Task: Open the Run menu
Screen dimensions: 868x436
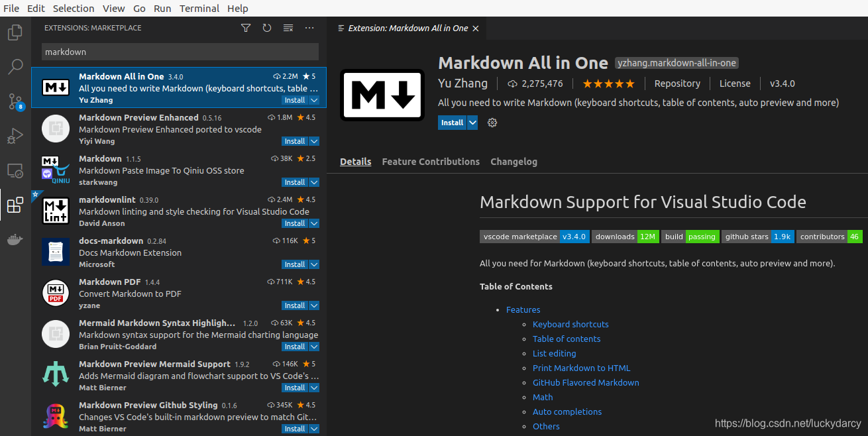Action: coord(162,8)
